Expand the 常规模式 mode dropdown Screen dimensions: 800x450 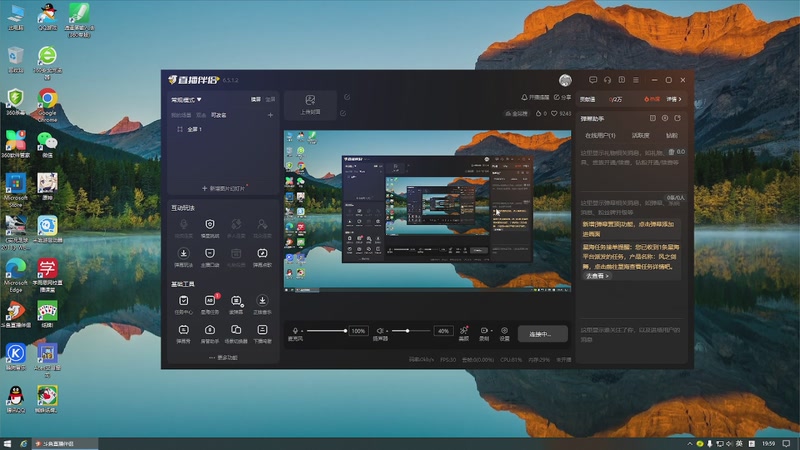(x=186, y=99)
